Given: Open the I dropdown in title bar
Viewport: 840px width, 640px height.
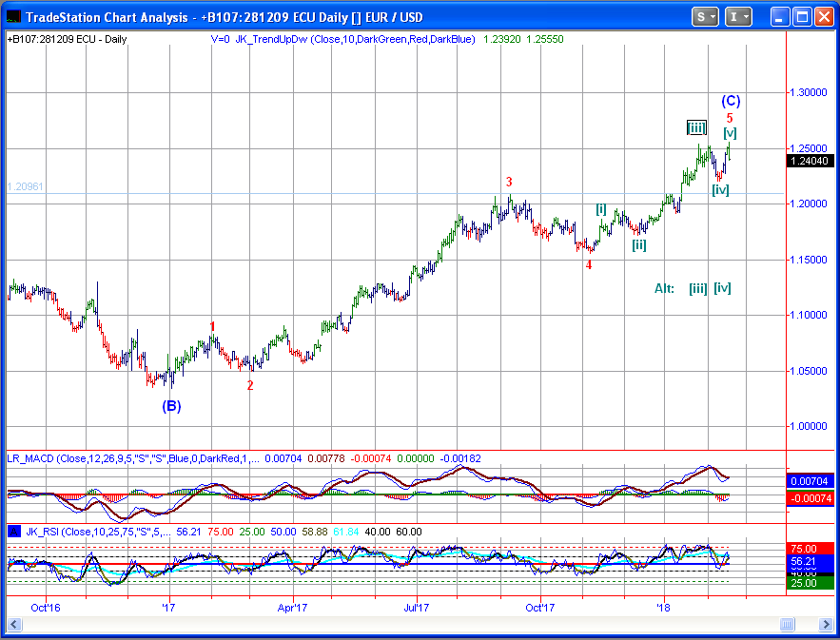Looking at the screenshot, I should [738, 17].
